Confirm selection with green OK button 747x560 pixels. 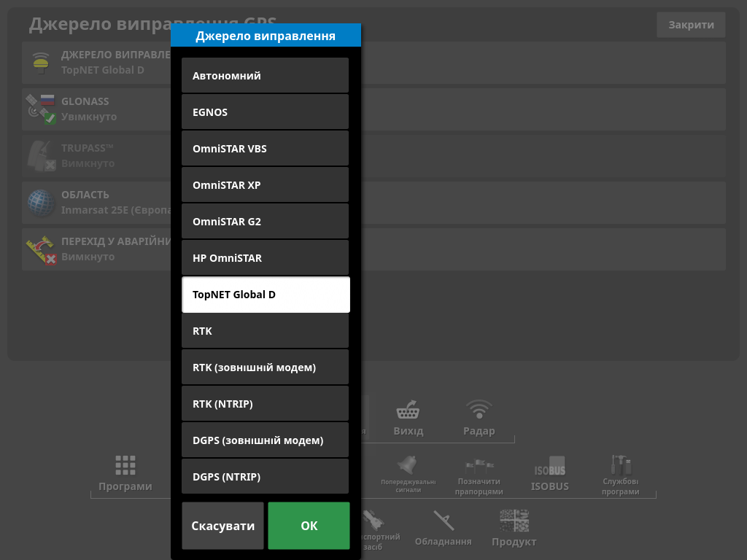pos(309,526)
